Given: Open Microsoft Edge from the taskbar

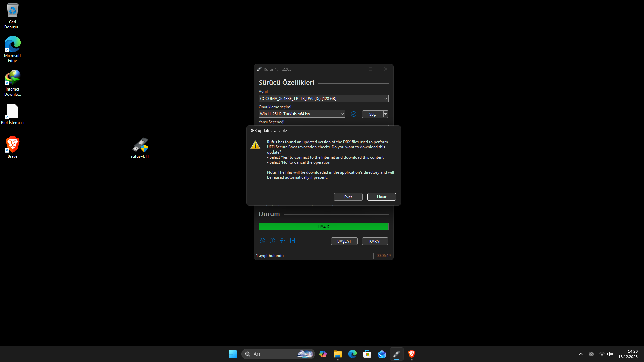Looking at the screenshot, I should click(353, 354).
